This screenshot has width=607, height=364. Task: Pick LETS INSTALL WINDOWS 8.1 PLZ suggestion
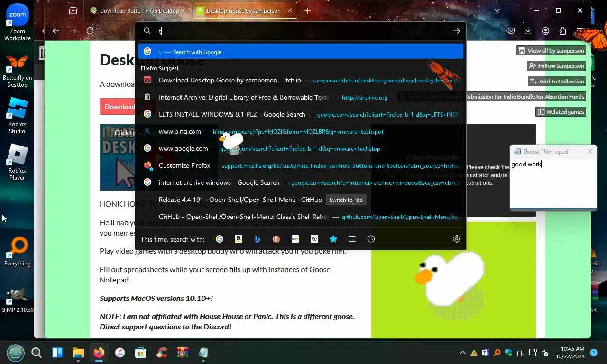tap(301, 114)
